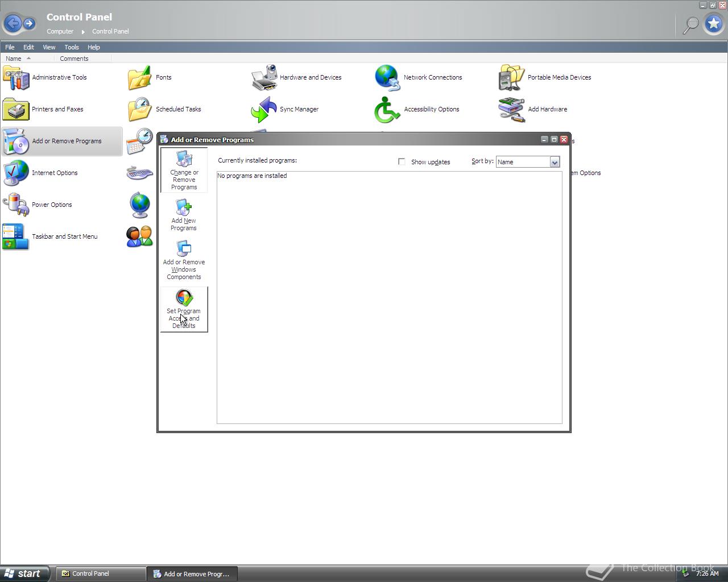Open the Tools menu
728x582 pixels.
click(x=71, y=47)
